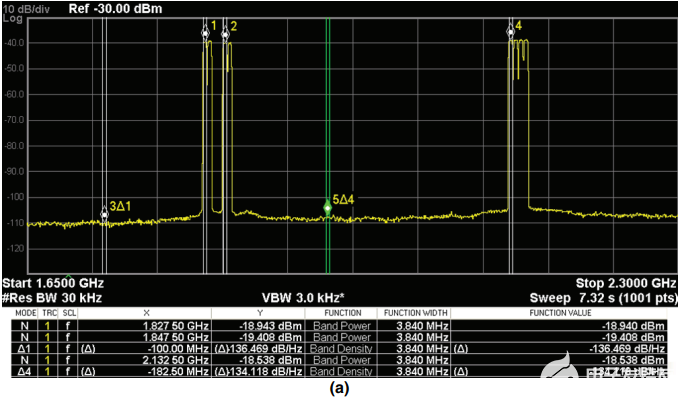680x400 pixels.
Task: Select marker 1 diamond on the first carrier peak
Action: 205,33
